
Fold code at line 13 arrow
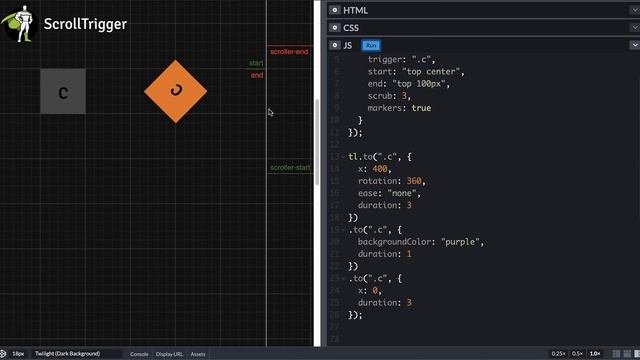pos(343,157)
